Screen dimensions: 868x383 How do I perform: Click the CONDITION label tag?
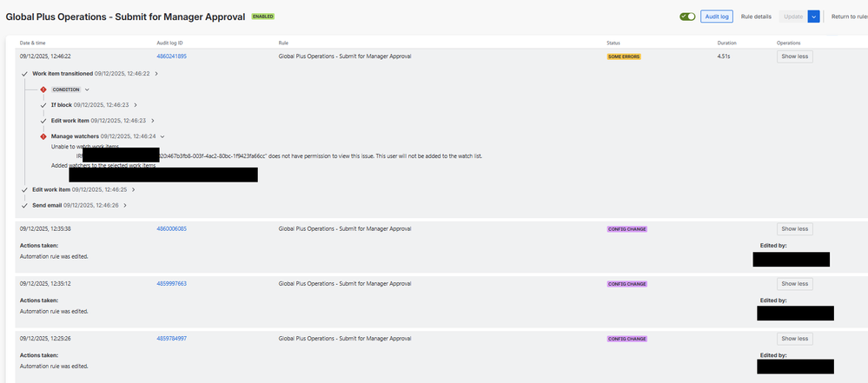pyautogui.click(x=66, y=89)
